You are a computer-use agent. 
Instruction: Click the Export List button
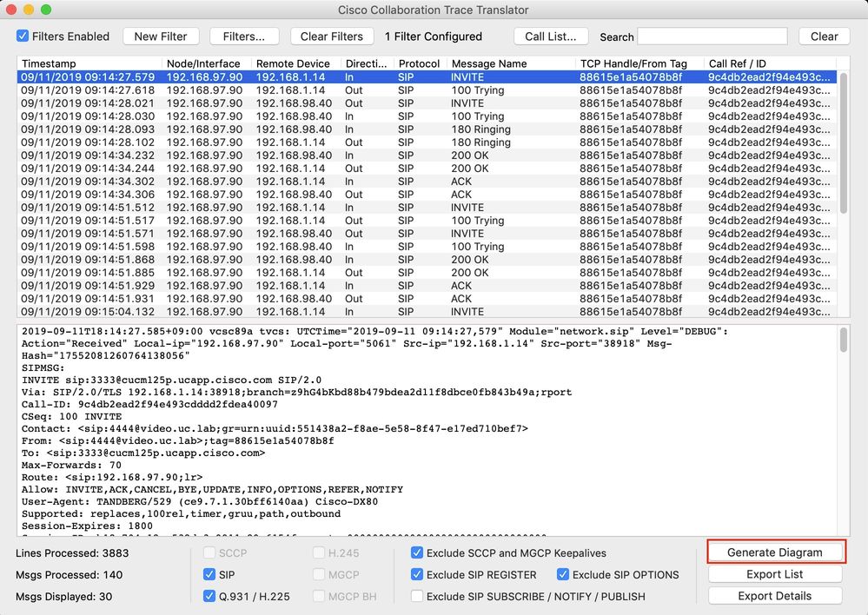point(775,574)
